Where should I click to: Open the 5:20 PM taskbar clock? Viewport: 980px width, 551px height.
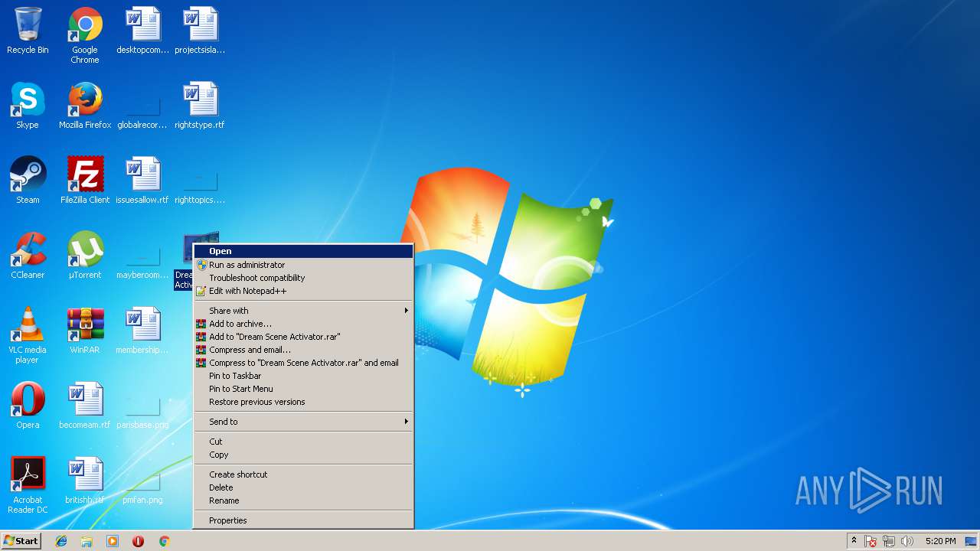click(940, 541)
